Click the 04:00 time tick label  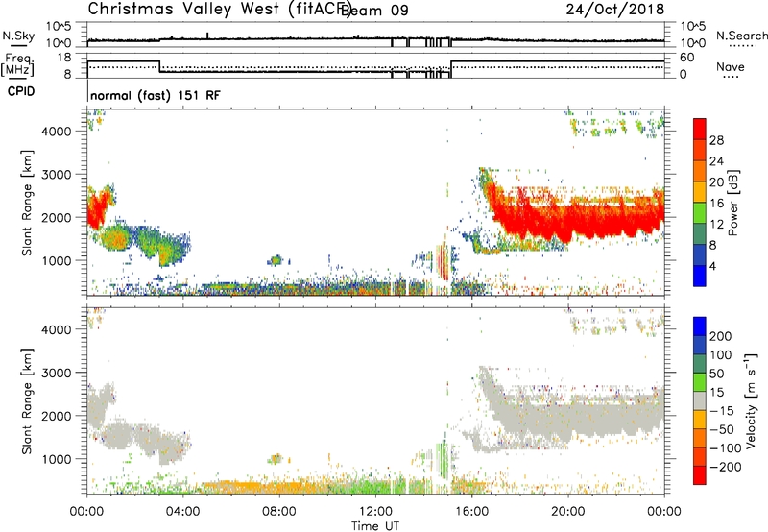[x=183, y=512]
